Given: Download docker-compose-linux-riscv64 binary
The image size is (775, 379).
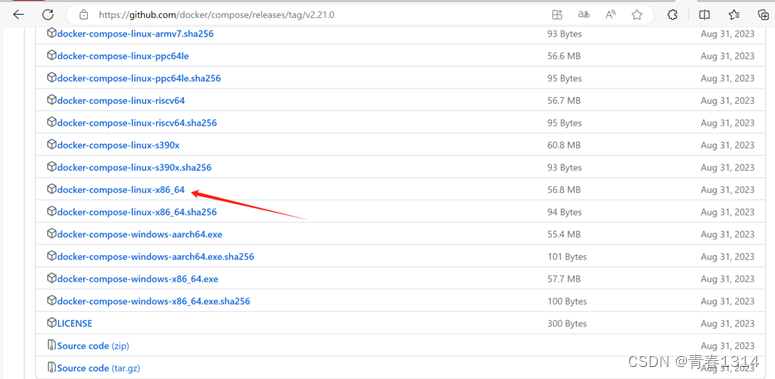Looking at the screenshot, I should (x=121, y=100).
